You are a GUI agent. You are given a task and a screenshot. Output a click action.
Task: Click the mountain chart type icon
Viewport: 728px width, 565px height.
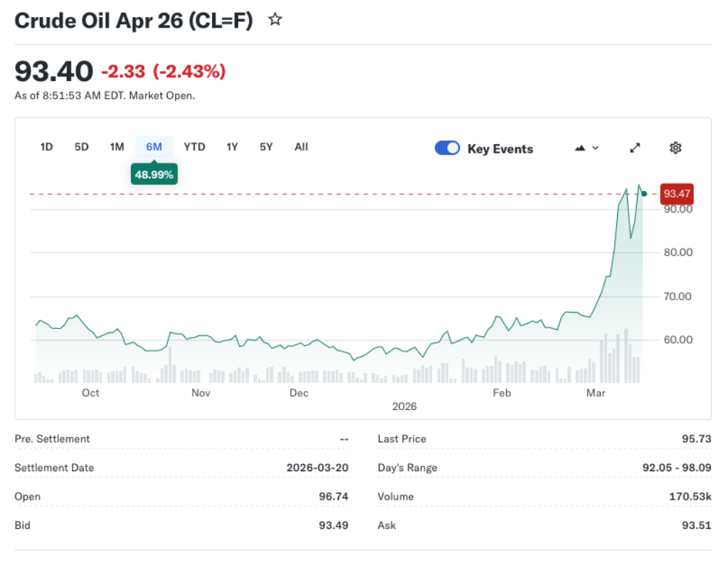[x=580, y=148]
